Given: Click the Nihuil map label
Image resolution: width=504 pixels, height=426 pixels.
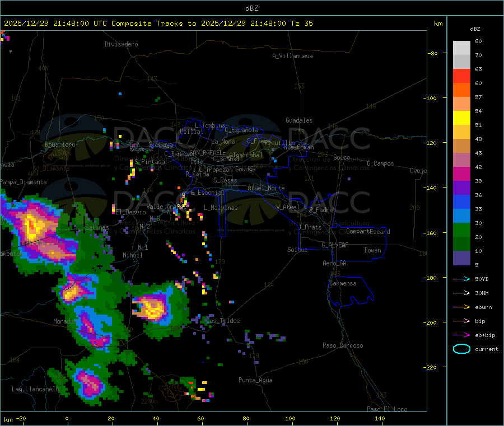Looking at the screenshot, I should pos(132,255).
